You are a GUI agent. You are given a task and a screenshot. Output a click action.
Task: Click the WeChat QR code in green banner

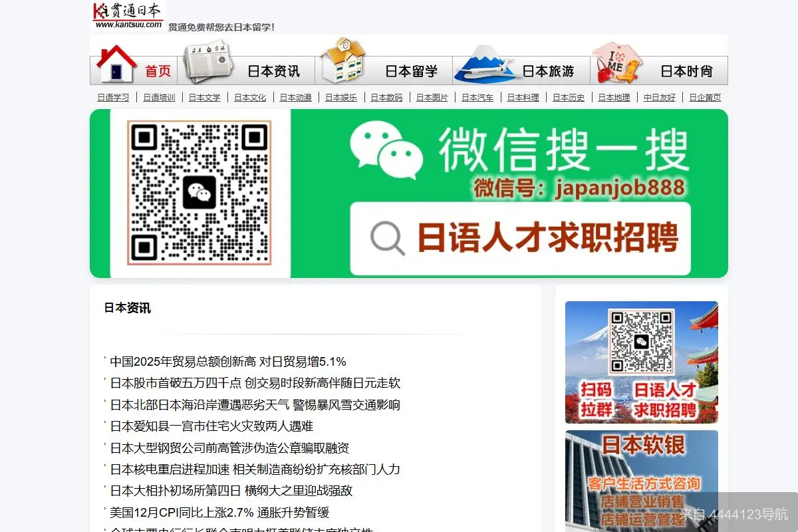pos(199,193)
